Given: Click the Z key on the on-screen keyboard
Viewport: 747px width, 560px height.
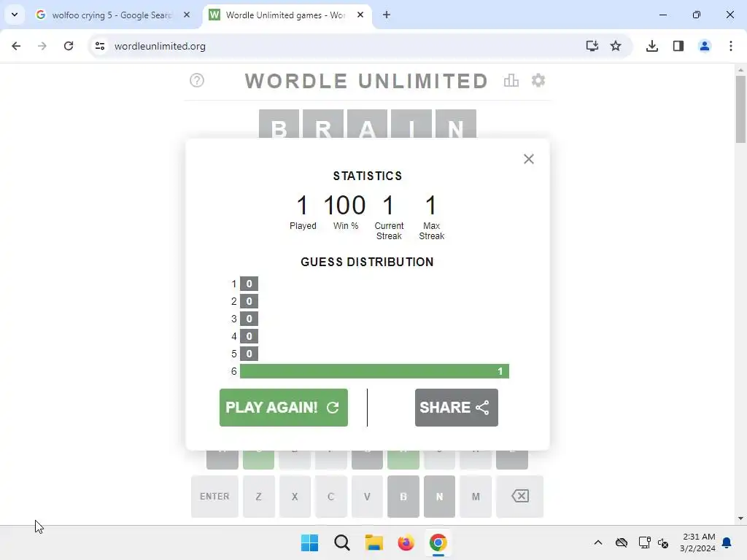Looking at the screenshot, I should [x=259, y=496].
